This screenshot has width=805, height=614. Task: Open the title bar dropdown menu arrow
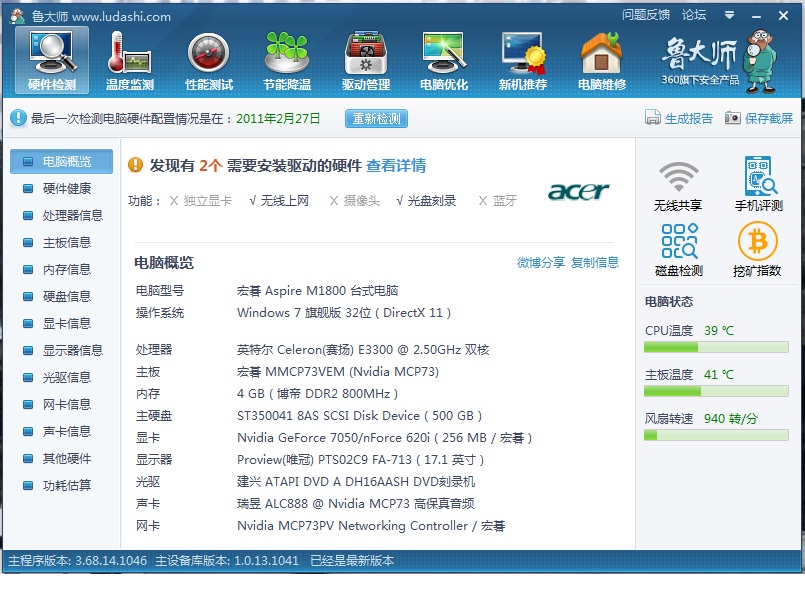729,15
